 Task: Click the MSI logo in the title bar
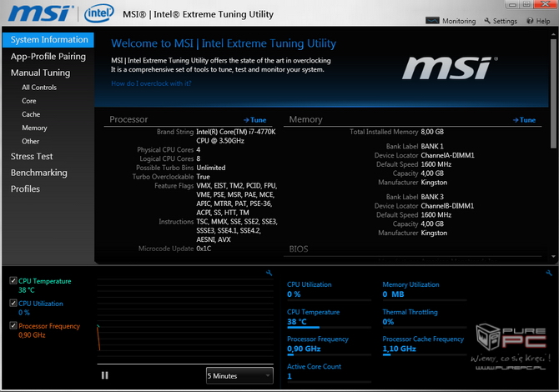[x=40, y=14]
